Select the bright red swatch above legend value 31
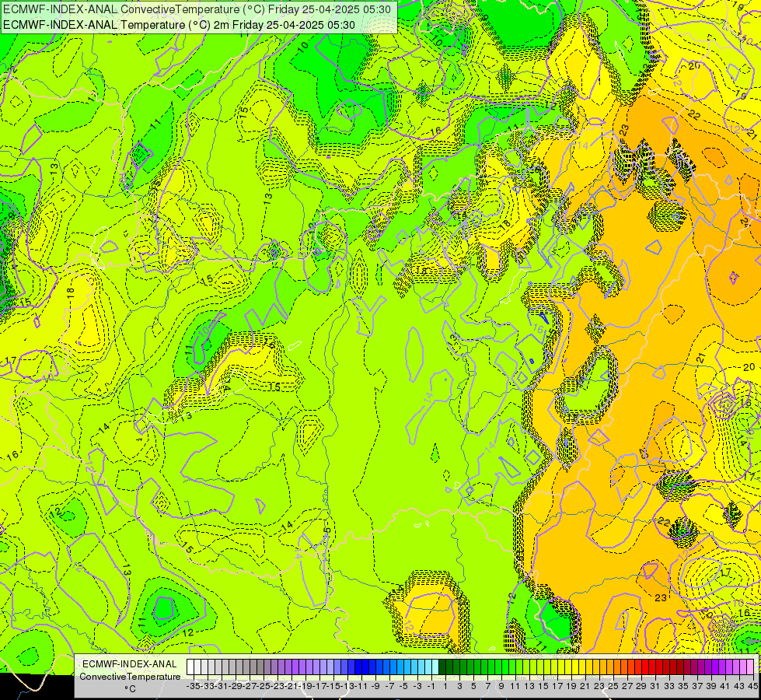The height and width of the screenshot is (700, 761). point(652,667)
